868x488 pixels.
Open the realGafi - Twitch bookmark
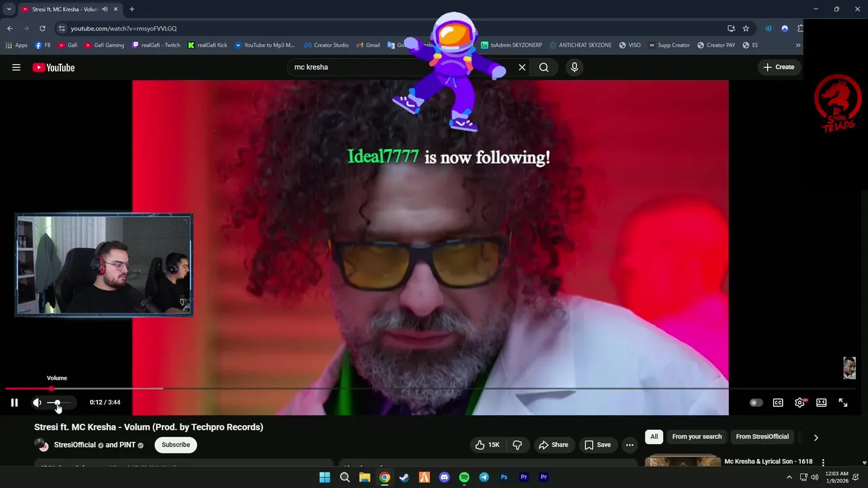(156, 45)
